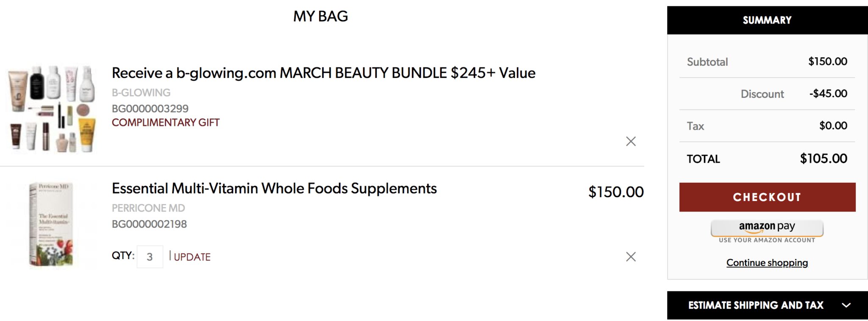Remove the Essential Multi-Vitamin item from bag
Image resolution: width=868 pixels, height=321 pixels.
pyautogui.click(x=631, y=257)
